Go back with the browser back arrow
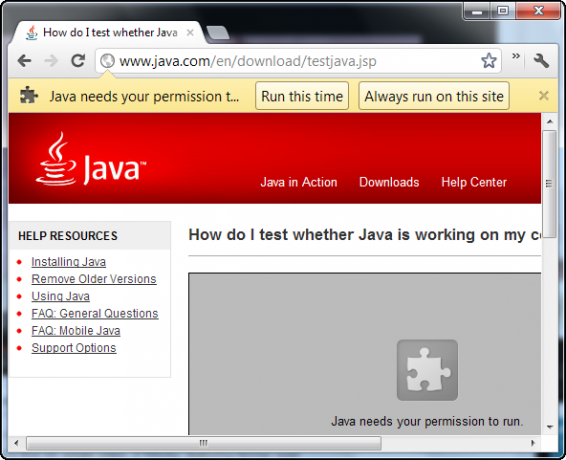Screen dimensions: 566x460 tap(24, 61)
